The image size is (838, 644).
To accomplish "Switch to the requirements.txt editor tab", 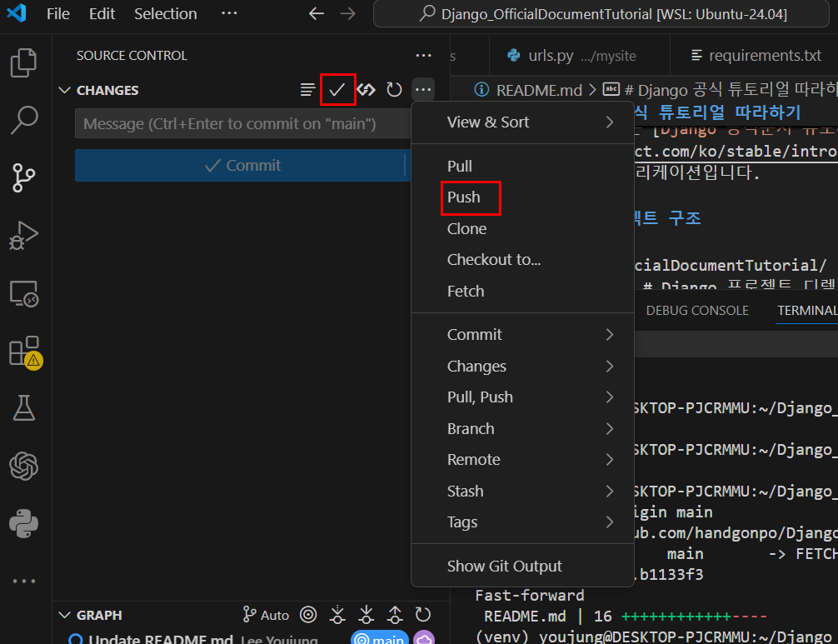I will pos(756,56).
